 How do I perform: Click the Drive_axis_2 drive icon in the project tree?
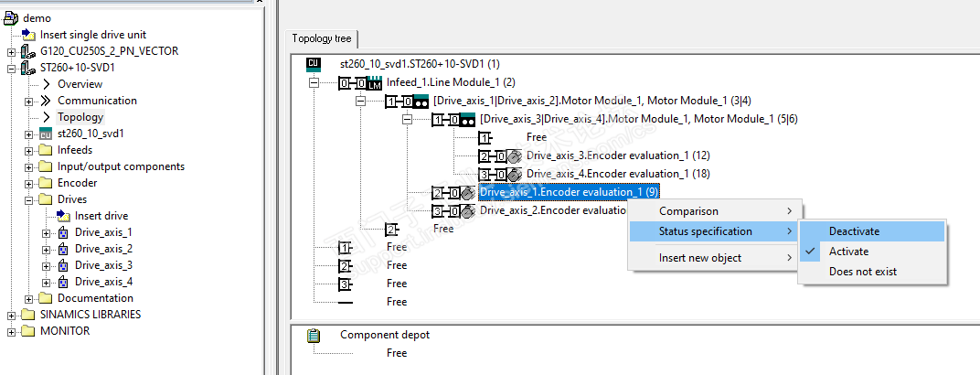63,249
